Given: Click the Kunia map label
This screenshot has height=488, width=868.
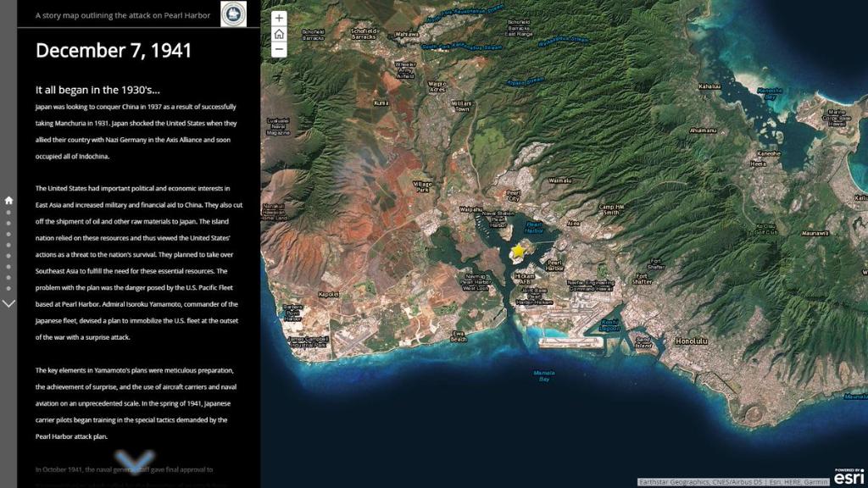Looking at the screenshot, I should tap(381, 103).
